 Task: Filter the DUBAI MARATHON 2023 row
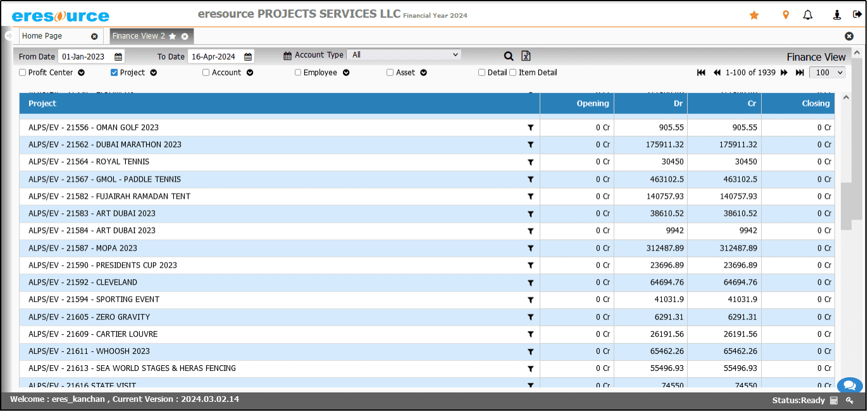(x=530, y=145)
